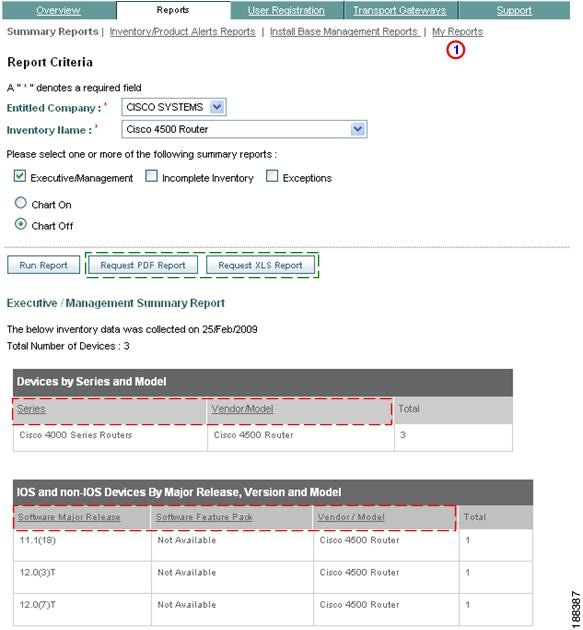Click CISCO SYSTEMS company field
Image resolution: width=583 pixels, height=630 pixels.
(x=174, y=107)
